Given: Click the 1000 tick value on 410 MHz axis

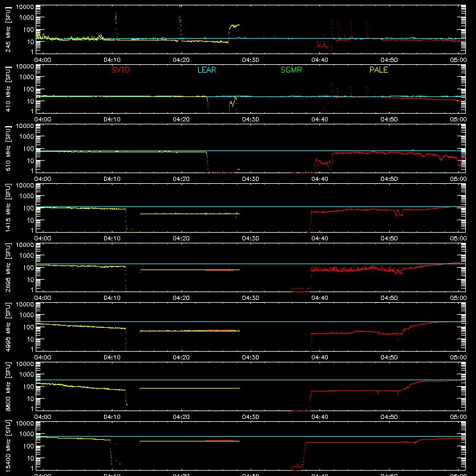Looking at the screenshot, I should point(27,77).
